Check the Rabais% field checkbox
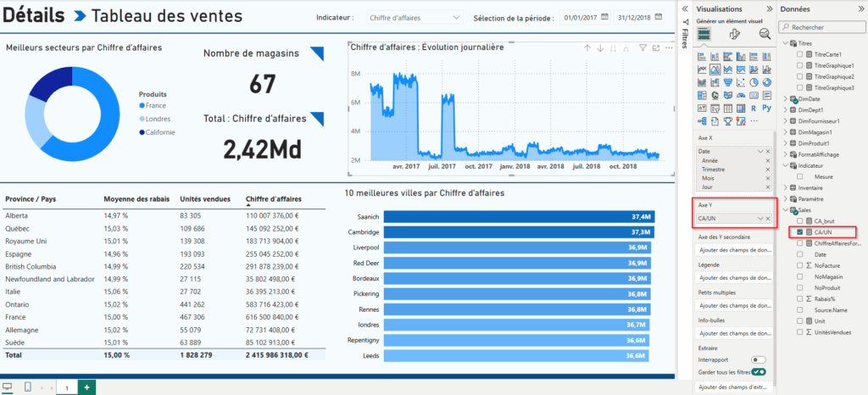The width and height of the screenshot is (868, 395). 800,298
